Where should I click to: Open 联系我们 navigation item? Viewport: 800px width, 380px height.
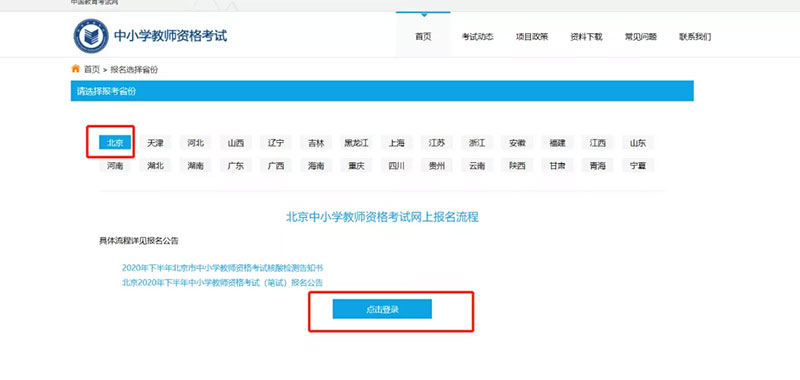694,37
